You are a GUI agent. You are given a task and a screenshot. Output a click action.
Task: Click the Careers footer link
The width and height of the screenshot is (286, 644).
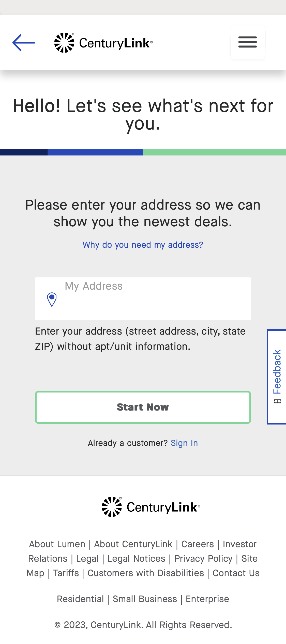(x=198, y=544)
